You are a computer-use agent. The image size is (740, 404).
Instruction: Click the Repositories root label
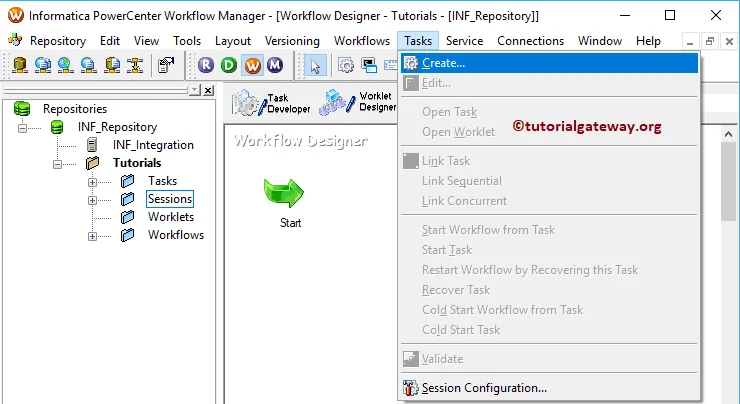tap(75, 109)
